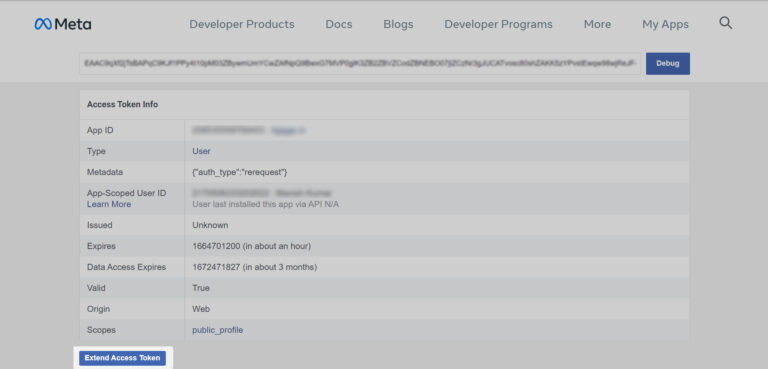Select the Metadata row label
768x369 pixels.
105,172
